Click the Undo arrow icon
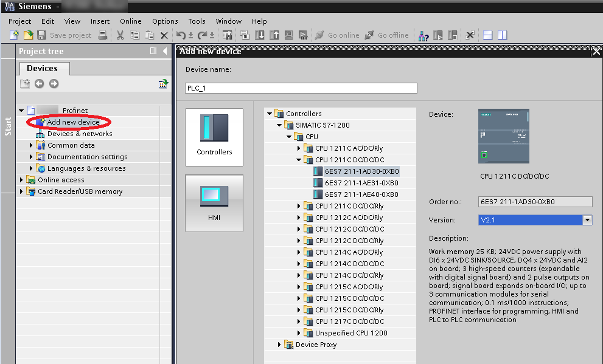This screenshot has height=364, width=603. (x=181, y=35)
